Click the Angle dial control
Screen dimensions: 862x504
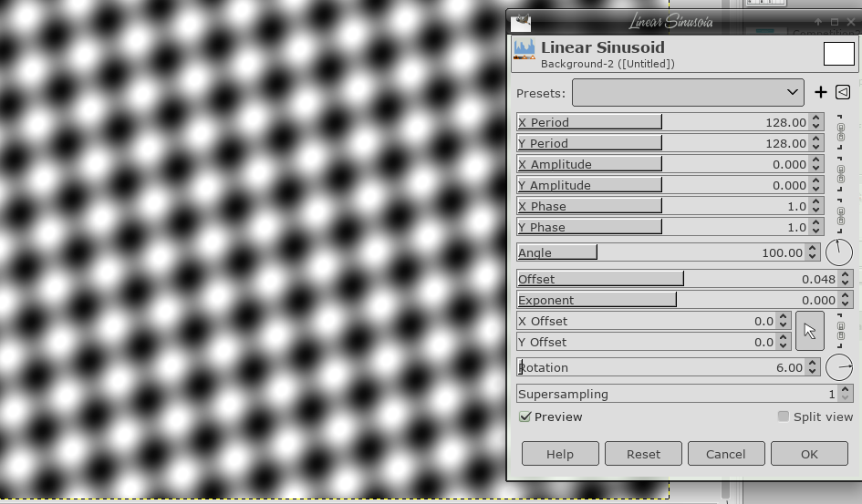839,252
